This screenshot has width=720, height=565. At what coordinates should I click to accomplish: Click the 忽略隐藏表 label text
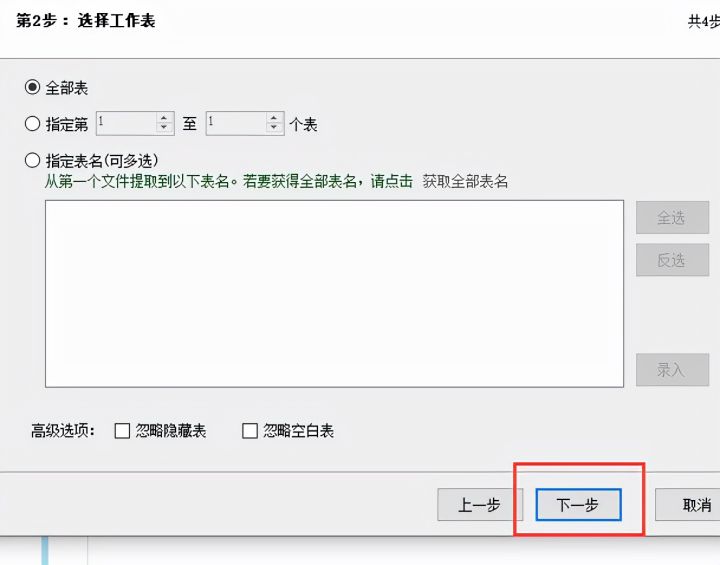tap(170, 431)
